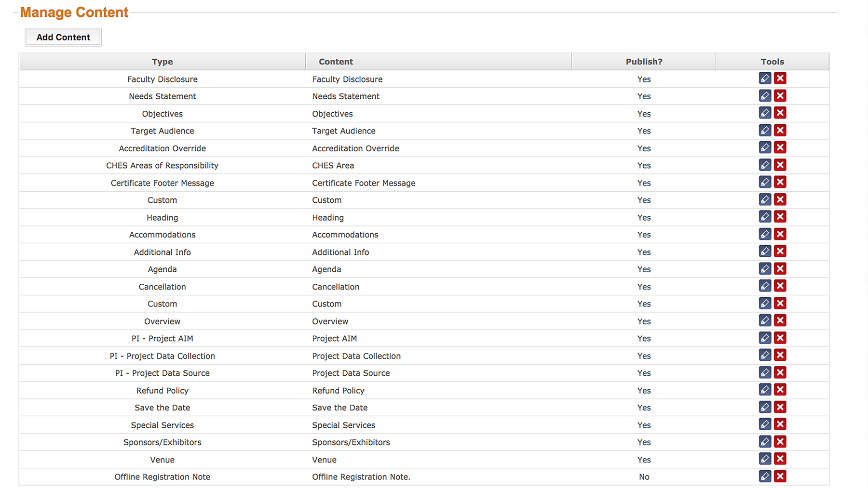Delete the Certificate Footer Message row
868x488 pixels.
[x=780, y=182]
